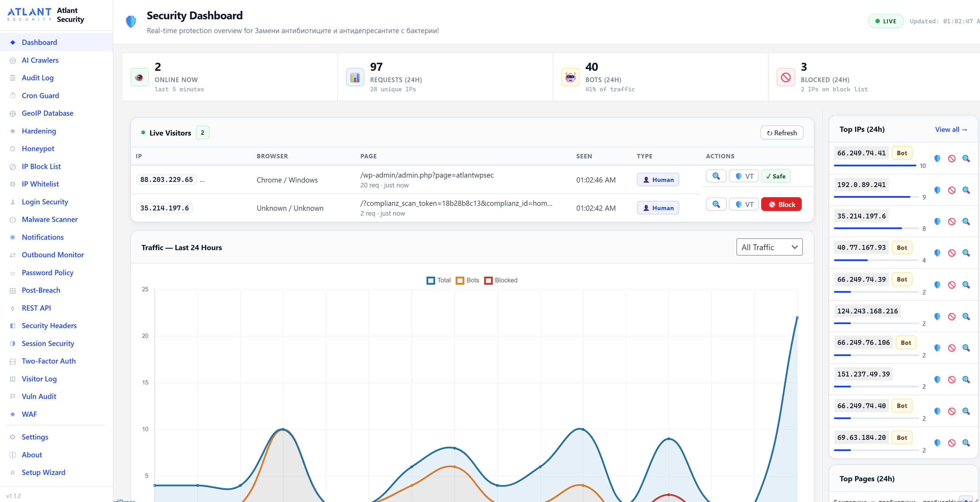
Task: Refresh the Live Visitors list
Action: click(x=781, y=132)
